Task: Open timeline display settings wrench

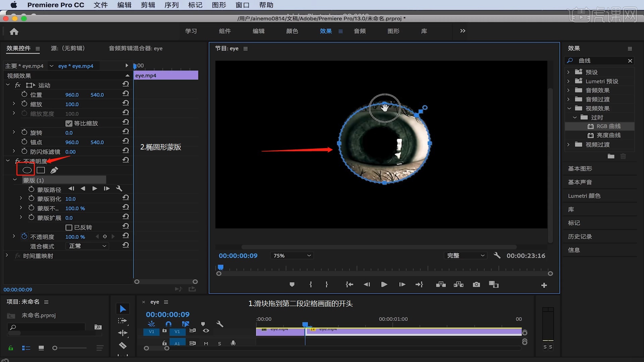Action: [220, 324]
